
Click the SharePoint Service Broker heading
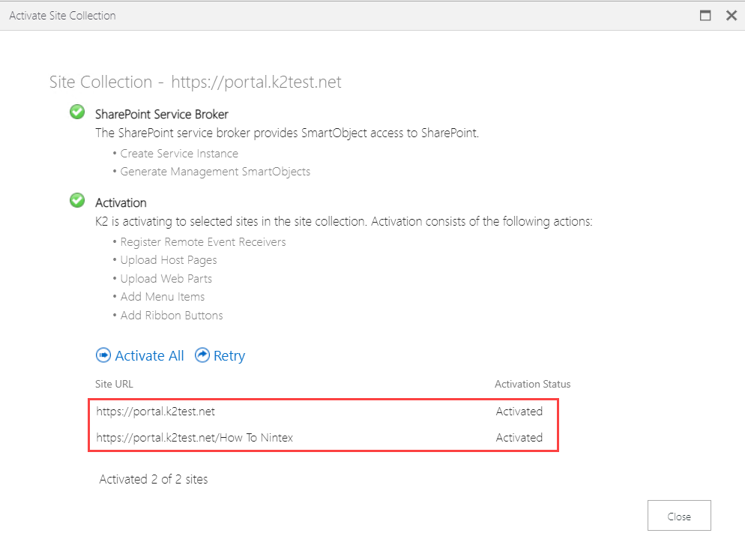tap(162, 115)
